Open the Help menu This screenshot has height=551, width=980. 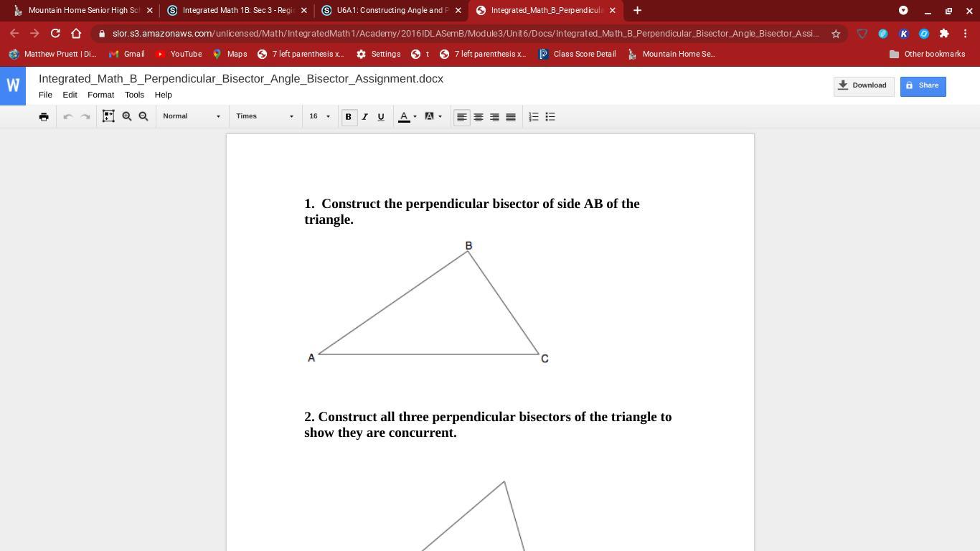[x=163, y=95]
